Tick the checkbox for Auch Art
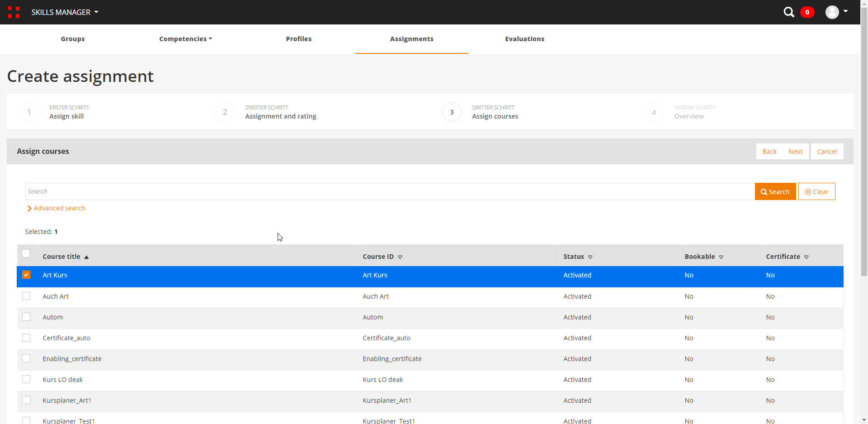868x424 pixels. coord(26,296)
